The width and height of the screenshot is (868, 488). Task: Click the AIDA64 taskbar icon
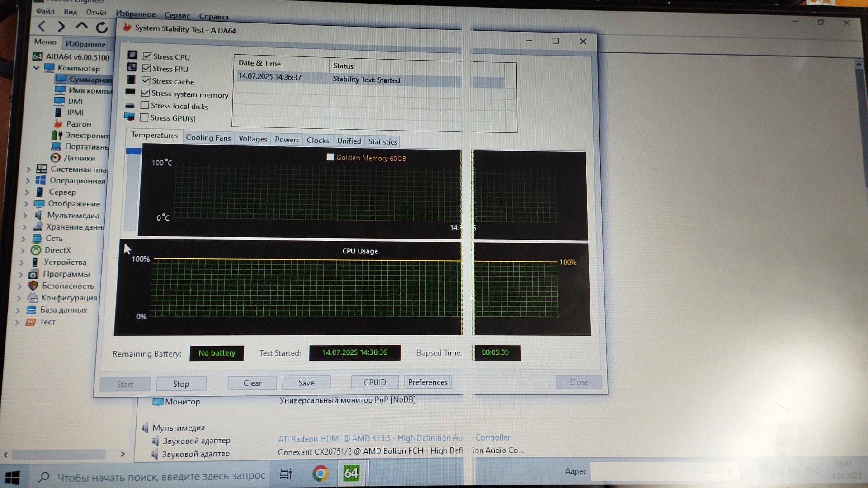(351, 473)
